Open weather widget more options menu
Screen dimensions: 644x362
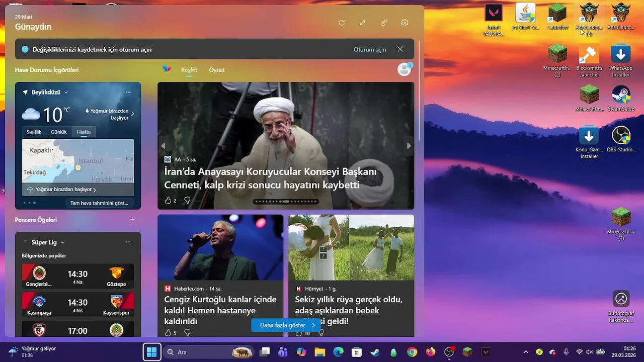point(128,92)
